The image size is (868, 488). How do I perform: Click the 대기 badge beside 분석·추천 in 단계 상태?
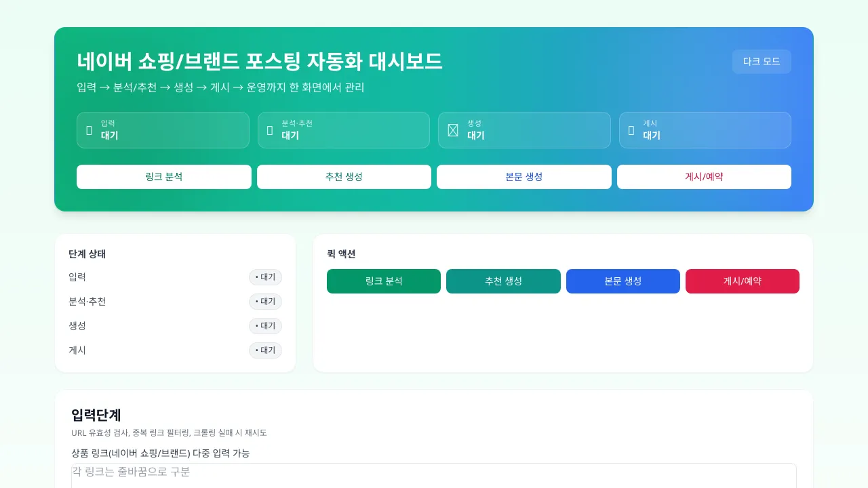[265, 302]
